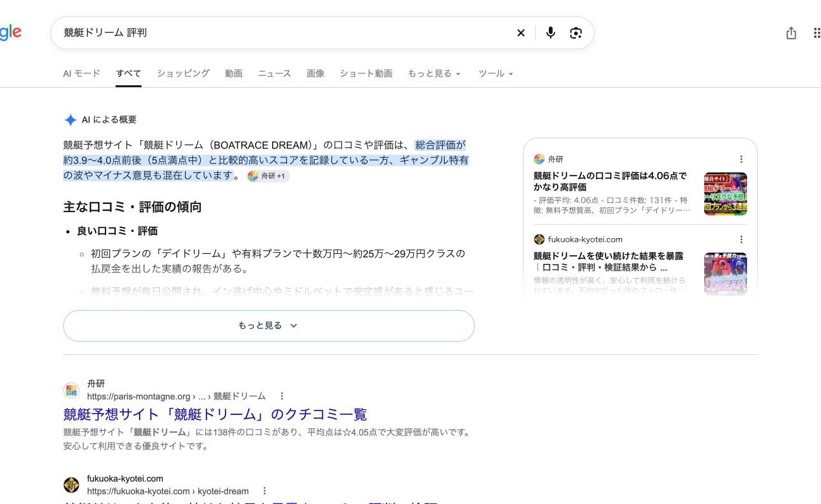Click the fukuoka-kyotei.com source card thumbnail
Screen dimensions: 821x504
coord(726,274)
